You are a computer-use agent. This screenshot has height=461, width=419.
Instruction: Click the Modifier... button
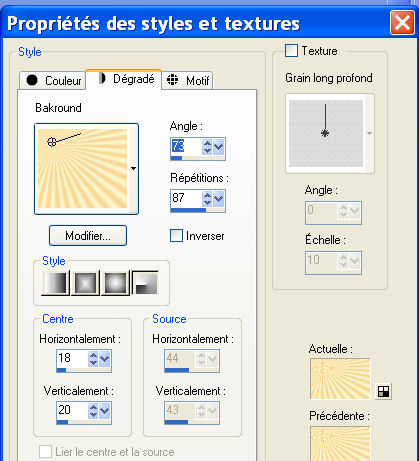click(88, 236)
